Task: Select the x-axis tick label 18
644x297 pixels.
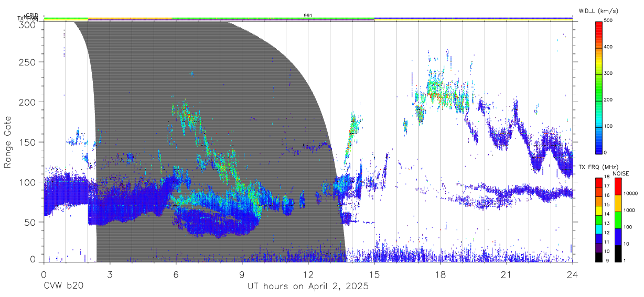Action: coord(440,275)
